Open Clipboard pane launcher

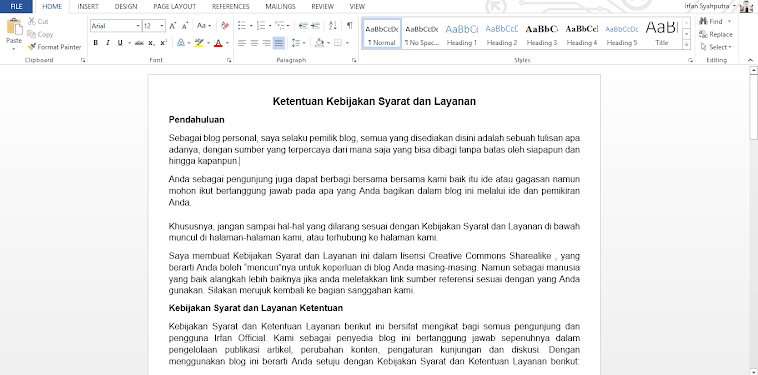coord(83,60)
